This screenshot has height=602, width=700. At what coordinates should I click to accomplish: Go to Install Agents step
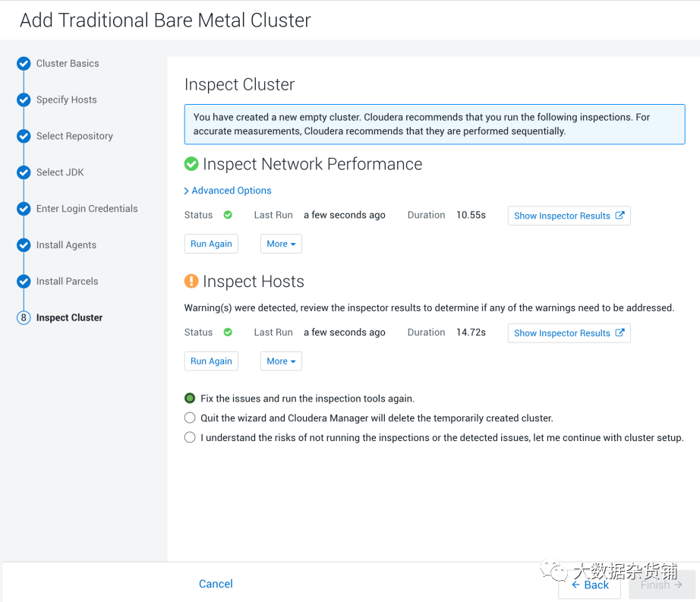66,245
